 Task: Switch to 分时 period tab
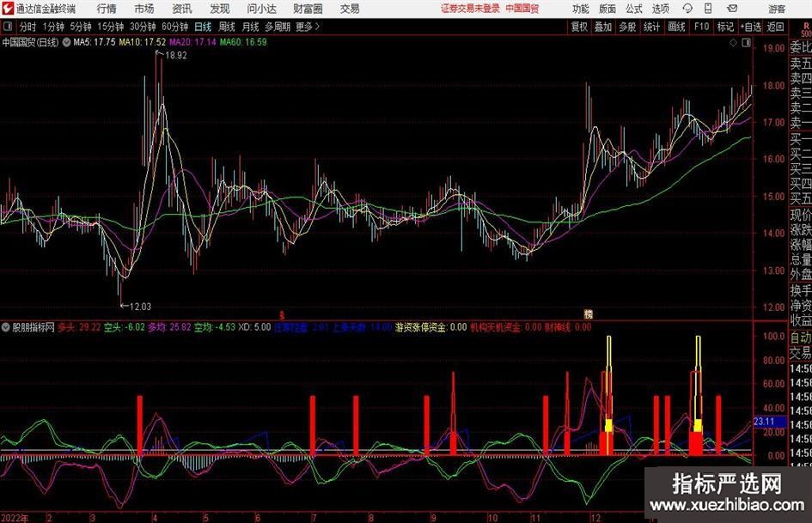coord(27,27)
